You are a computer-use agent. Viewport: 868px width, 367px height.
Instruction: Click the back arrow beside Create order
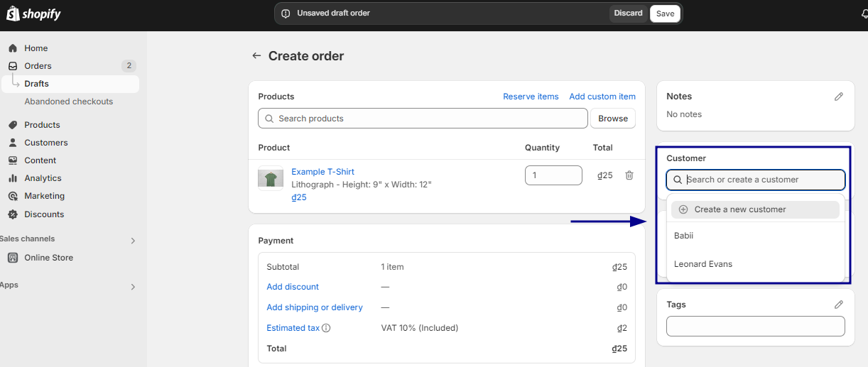click(256, 56)
